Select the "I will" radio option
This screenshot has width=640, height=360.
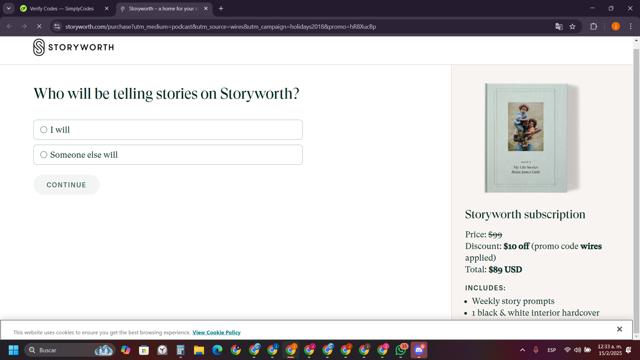(x=168, y=130)
